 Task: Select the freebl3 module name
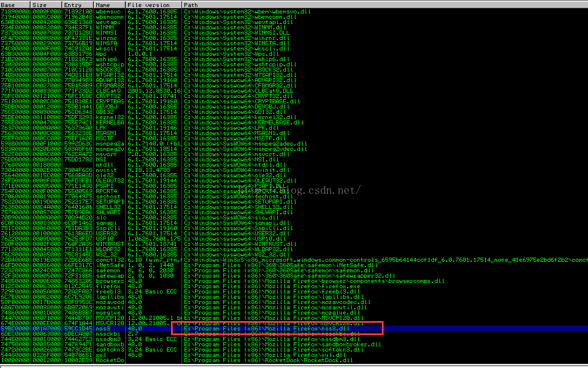[108, 292]
